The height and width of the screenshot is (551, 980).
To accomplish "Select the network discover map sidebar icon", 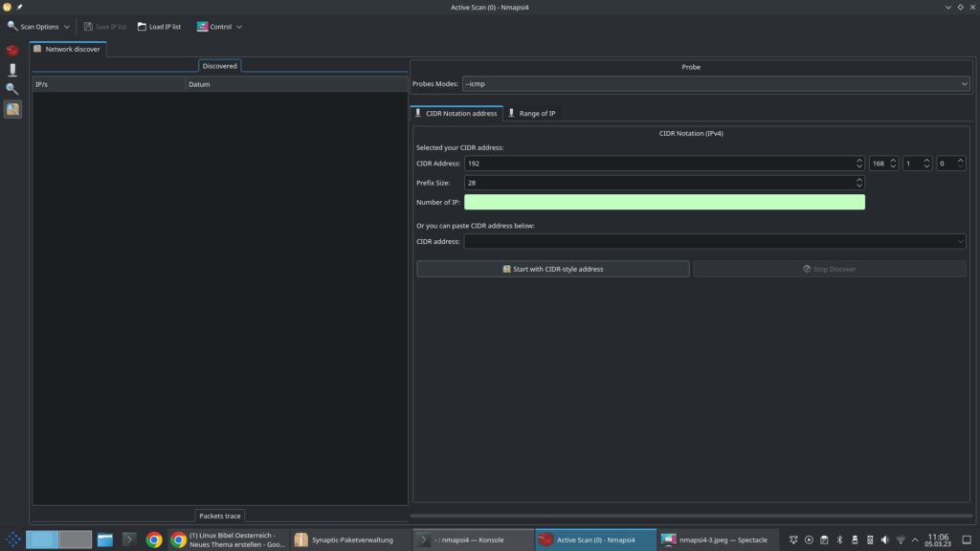I will (12, 109).
